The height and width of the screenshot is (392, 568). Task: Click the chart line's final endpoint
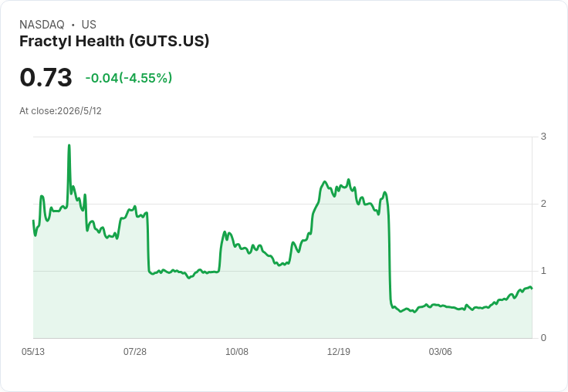[x=532, y=288]
